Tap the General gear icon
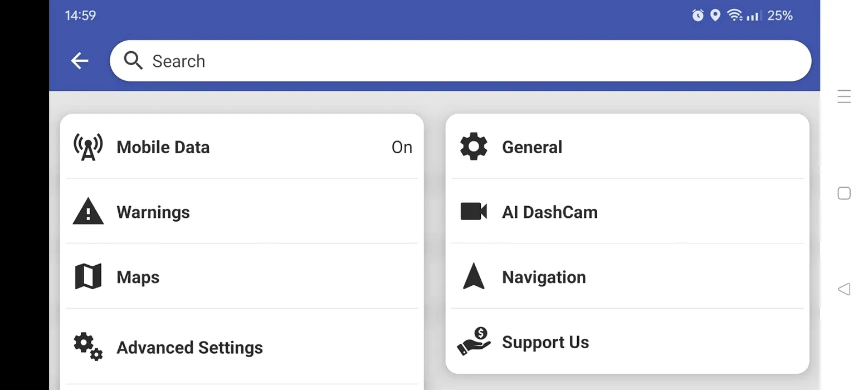The width and height of the screenshot is (868, 390). pyautogui.click(x=474, y=147)
